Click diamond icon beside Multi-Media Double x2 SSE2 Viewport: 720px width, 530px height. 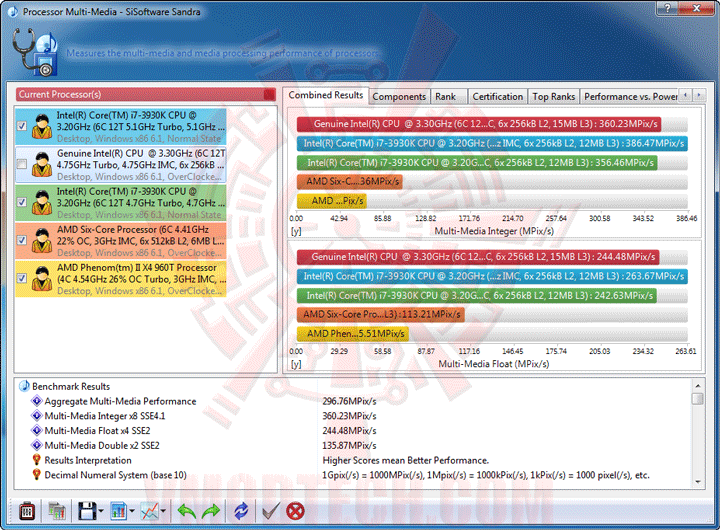point(37,445)
